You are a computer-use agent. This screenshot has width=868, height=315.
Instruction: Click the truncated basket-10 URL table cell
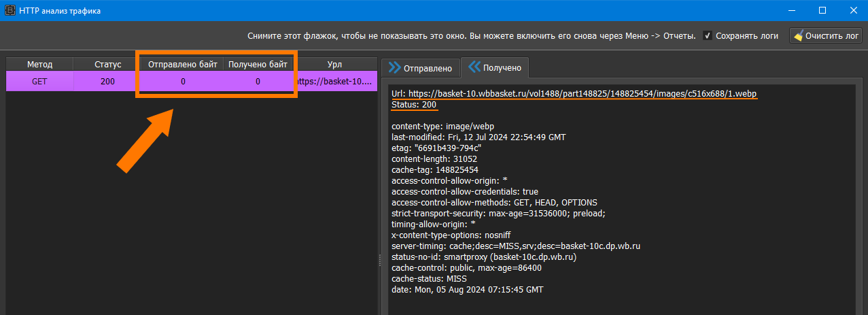coord(334,82)
